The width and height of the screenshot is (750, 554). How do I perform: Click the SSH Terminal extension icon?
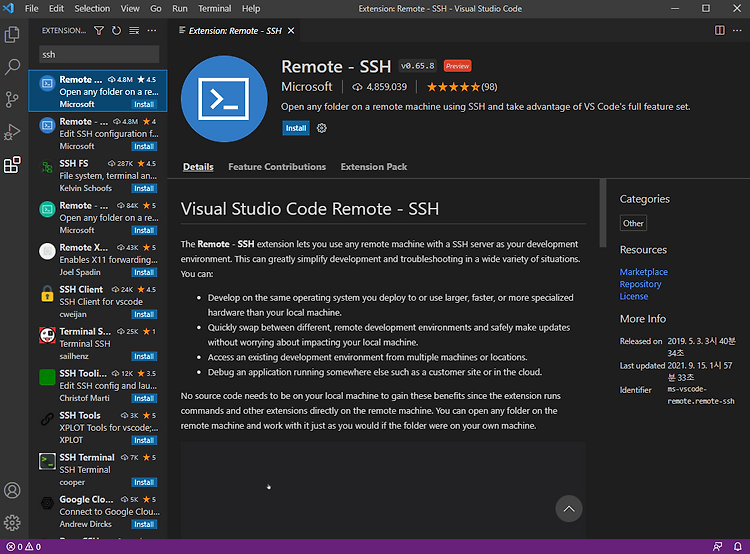click(x=47, y=461)
